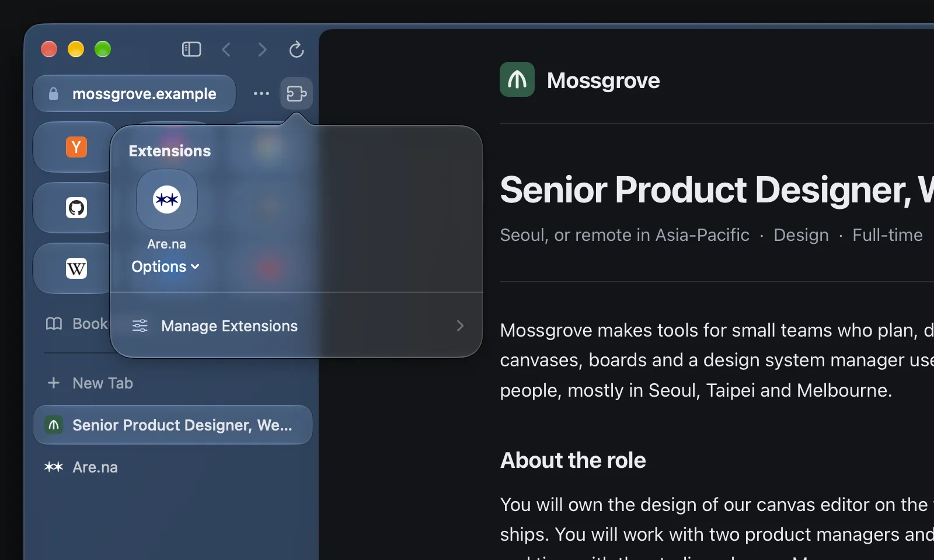Click the Are.na extension icon
Image resolution: width=934 pixels, height=560 pixels.
(167, 199)
